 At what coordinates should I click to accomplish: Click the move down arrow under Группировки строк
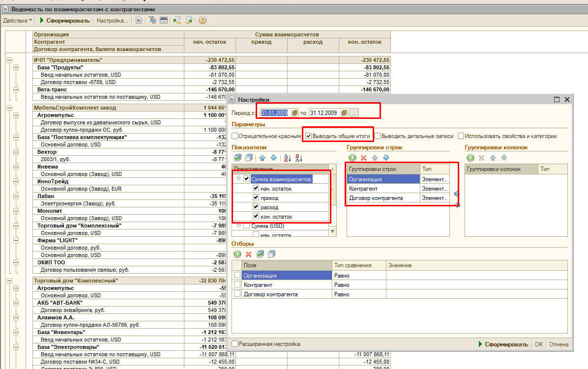tap(386, 158)
